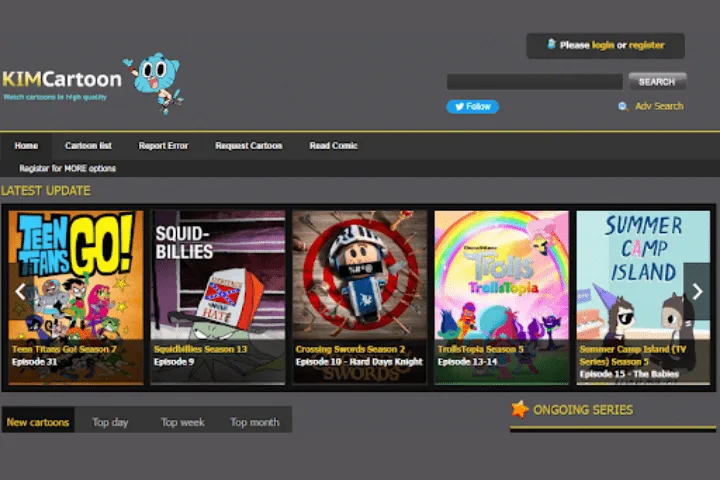720x480 pixels.
Task: Click Squidbillies Season 13 title
Action: click(x=200, y=349)
